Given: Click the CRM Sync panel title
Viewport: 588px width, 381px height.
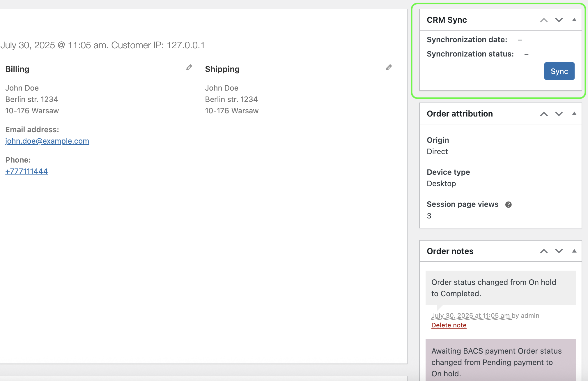Looking at the screenshot, I should click(447, 20).
